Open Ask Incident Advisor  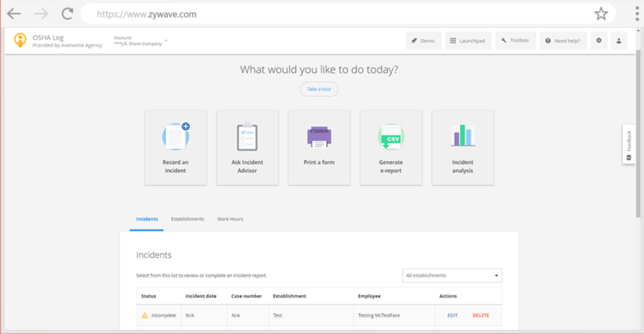coord(247,136)
